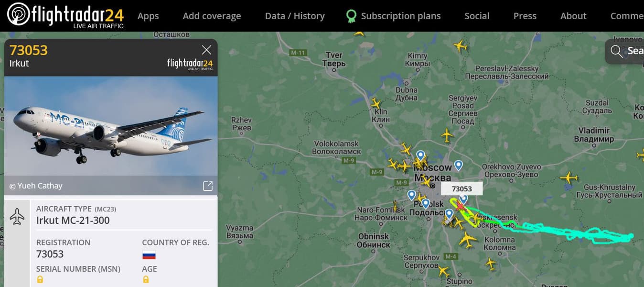Viewport: 644px width, 287px height.
Task: Click the 73053 callsign label on map
Action: (462, 189)
